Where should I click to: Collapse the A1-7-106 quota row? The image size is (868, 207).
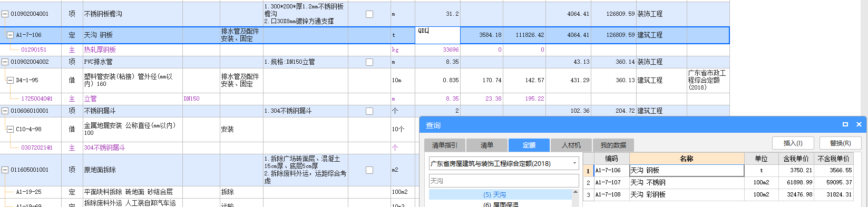point(10,35)
